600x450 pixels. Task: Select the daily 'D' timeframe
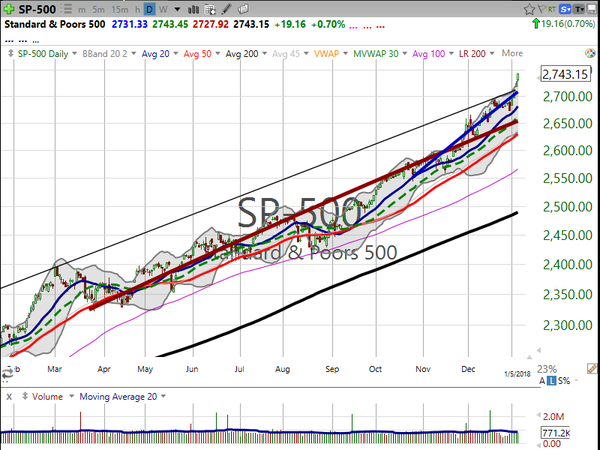(x=150, y=9)
